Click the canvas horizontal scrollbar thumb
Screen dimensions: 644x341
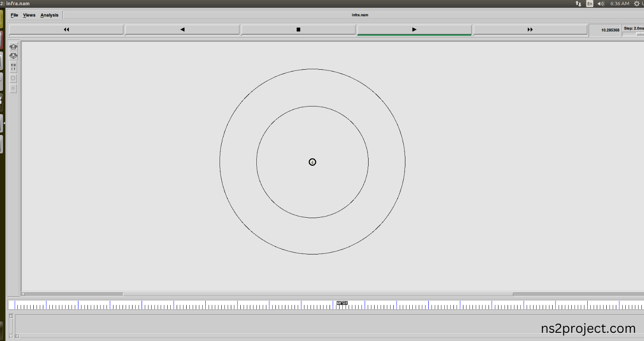(x=318, y=294)
